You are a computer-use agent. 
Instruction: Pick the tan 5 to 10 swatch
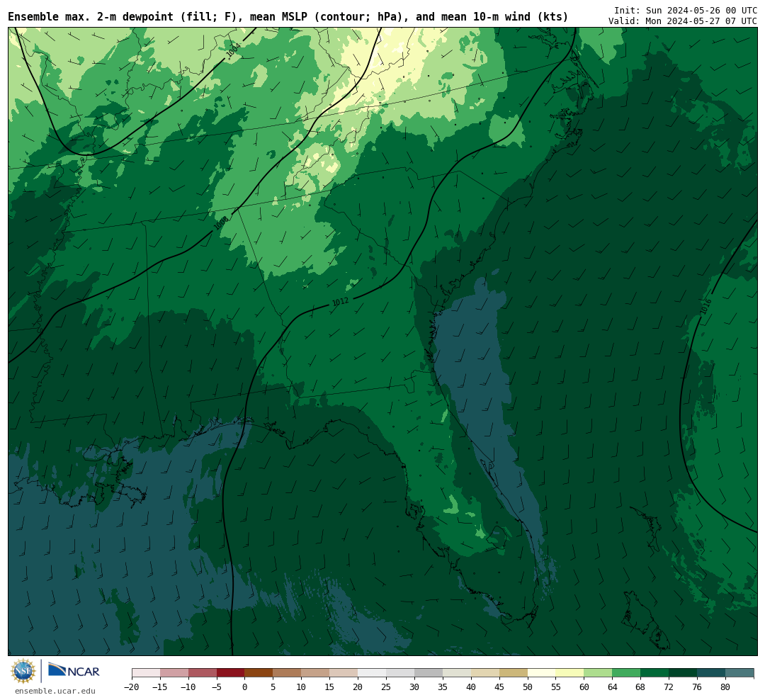click(x=287, y=673)
